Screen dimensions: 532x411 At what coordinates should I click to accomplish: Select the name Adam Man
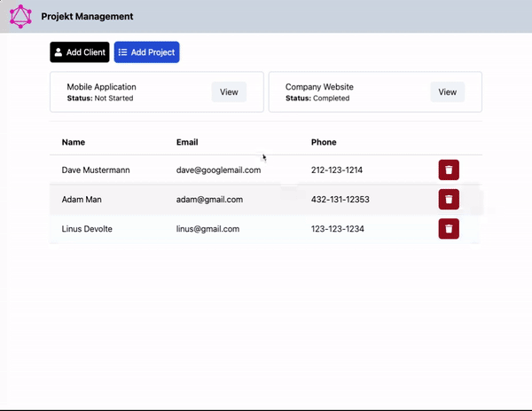[82, 200]
